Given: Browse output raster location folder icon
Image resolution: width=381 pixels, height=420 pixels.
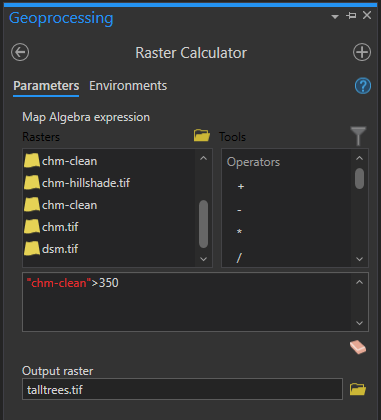Looking at the screenshot, I should point(358,389).
